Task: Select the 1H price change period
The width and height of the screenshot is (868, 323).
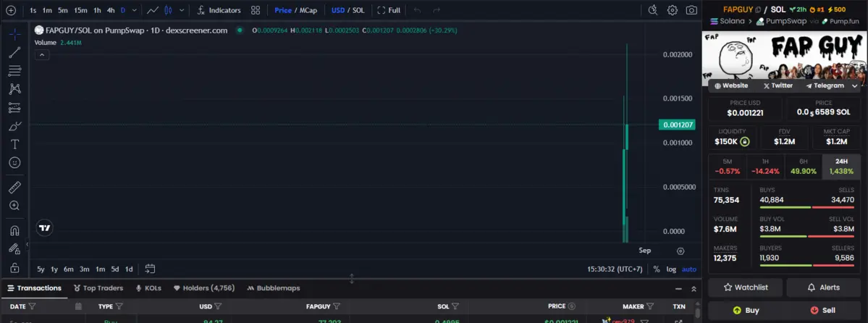Action: (x=765, y=166)
